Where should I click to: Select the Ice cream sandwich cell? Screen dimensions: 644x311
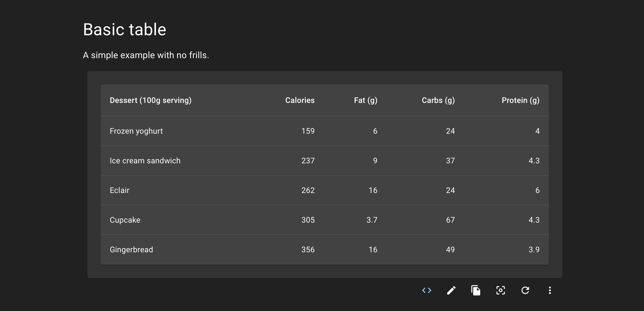click(x=145, y=161)
